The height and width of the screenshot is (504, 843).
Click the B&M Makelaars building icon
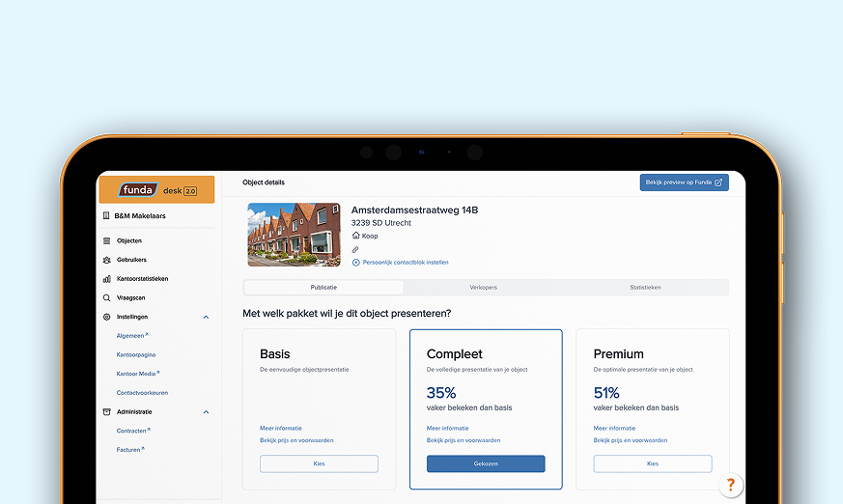pos(106,215)
